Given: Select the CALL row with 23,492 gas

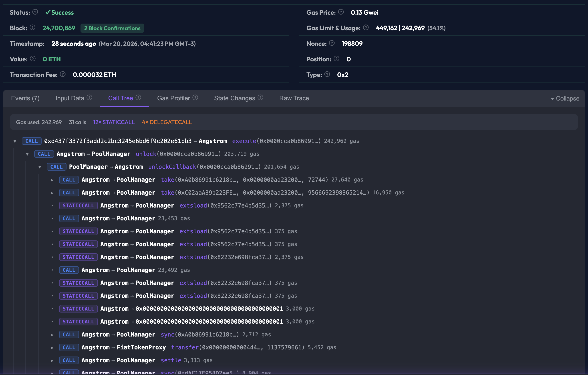Looking at the screenshot, I should pos(125,270).
